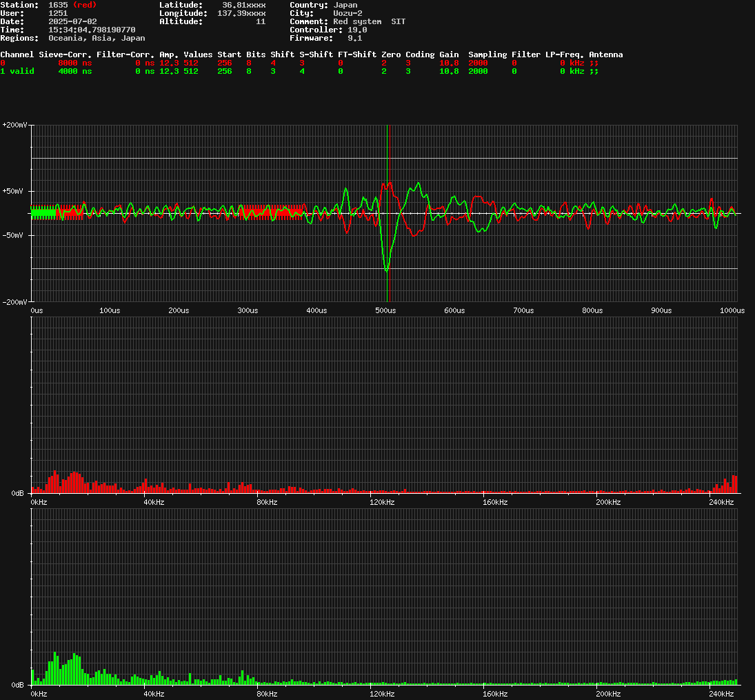Click the firmware version "9.1"
Viewport: 755px width, 700px height.
pyautogui.click(x=355, y=38)
